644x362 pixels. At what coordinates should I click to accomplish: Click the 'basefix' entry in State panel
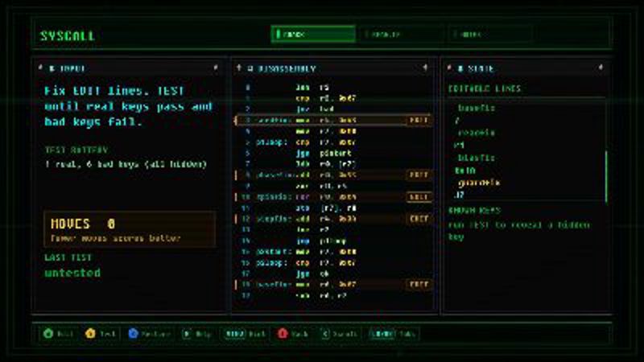(x=477, y=108)
